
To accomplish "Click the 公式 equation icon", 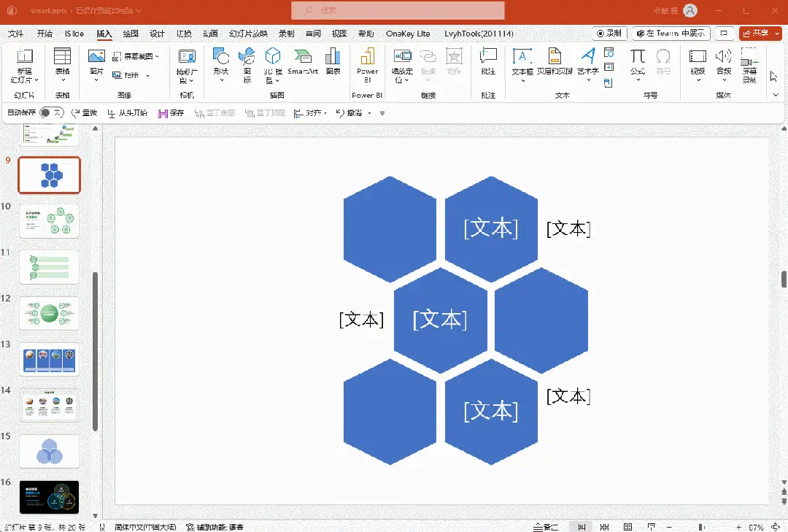I will pyautogui.click(x=638, y=61).
